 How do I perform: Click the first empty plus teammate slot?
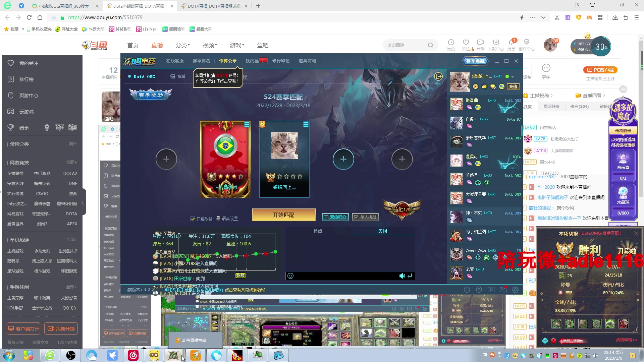[166, 159]
